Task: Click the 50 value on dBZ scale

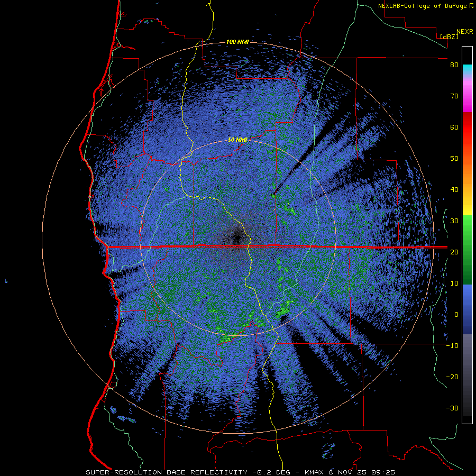Action: click(x=454, y=159)
